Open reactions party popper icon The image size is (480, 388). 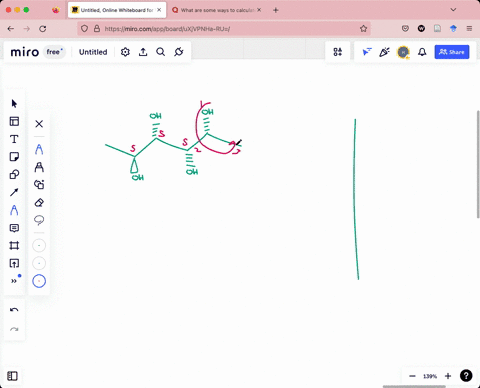pyautogui.click(x=384, y=52)
